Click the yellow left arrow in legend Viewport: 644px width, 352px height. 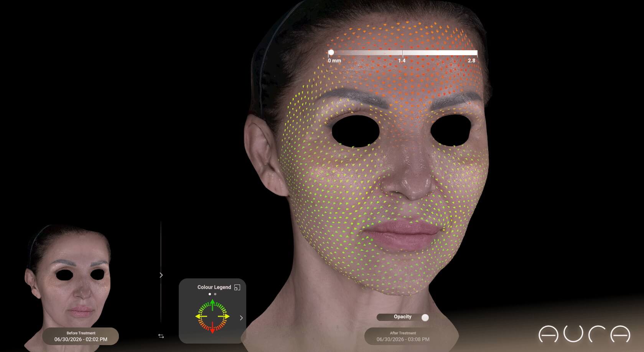click(201, 316)
